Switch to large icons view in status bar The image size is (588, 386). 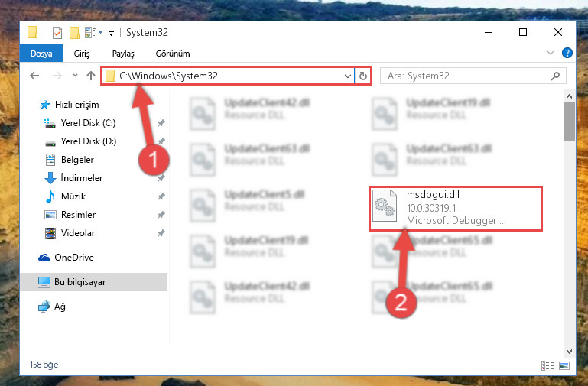click(564, 365)
